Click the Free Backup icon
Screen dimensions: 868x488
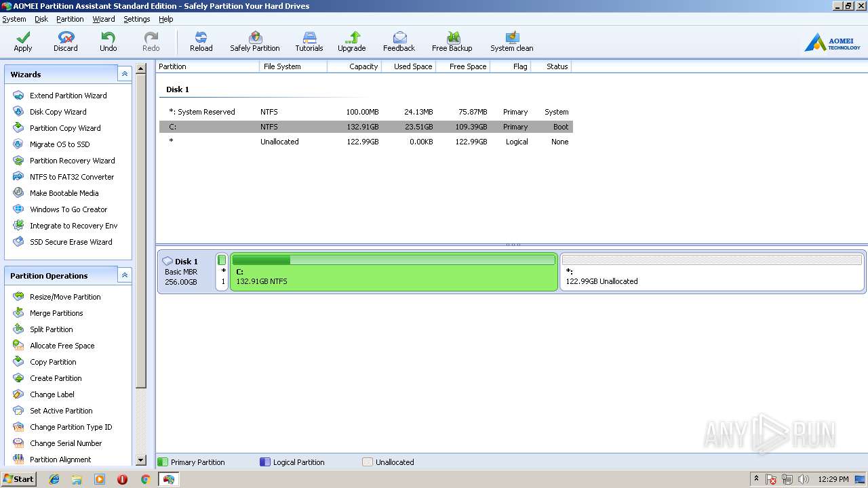(x=452, y=37)
